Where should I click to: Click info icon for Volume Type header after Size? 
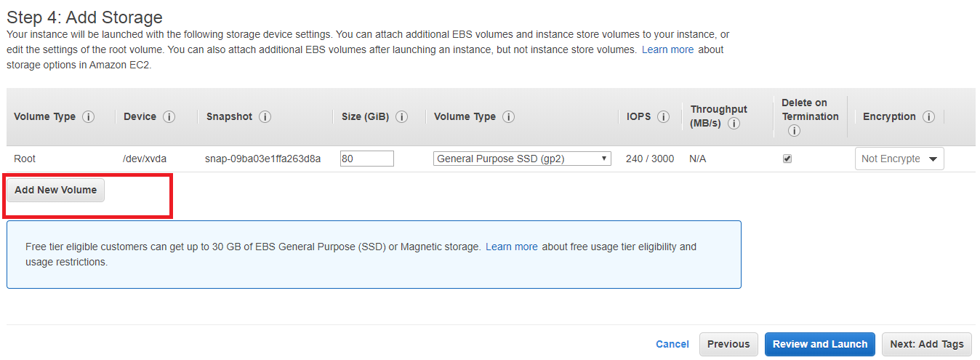(509, 117)
